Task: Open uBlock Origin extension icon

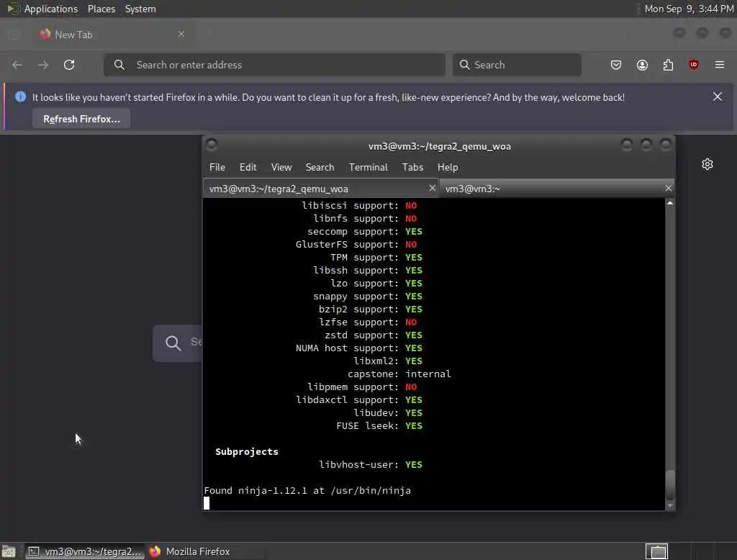Action: pyautogui.click(x=694, y=65)
